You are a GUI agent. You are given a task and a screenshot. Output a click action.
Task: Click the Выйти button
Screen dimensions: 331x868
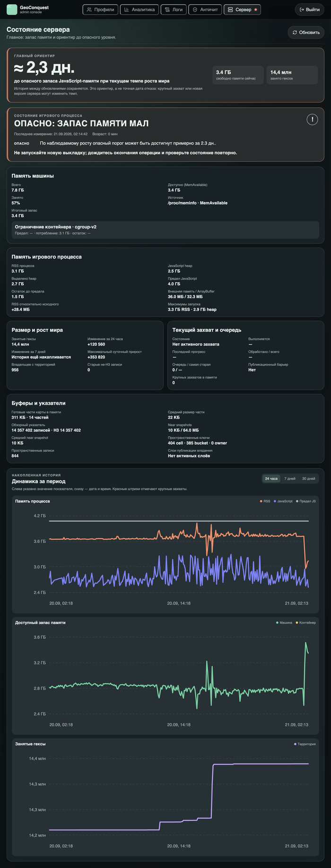coord(310,9)
